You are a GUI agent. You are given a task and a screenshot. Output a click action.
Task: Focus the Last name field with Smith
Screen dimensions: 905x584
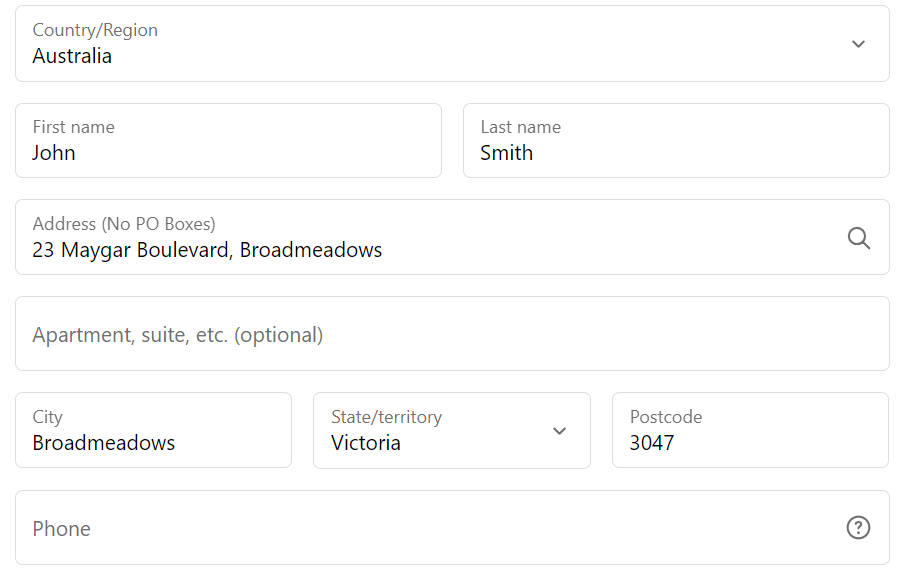click(676, 141)
